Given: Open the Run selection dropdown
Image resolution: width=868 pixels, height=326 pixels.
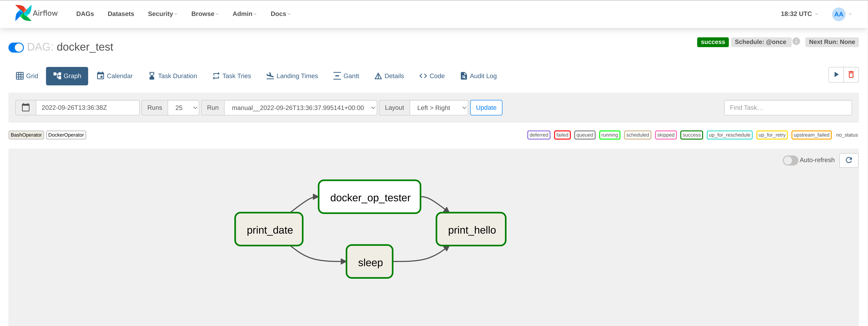Looking at the screenshot, I should pyautogui.click(x=300, y=108).
